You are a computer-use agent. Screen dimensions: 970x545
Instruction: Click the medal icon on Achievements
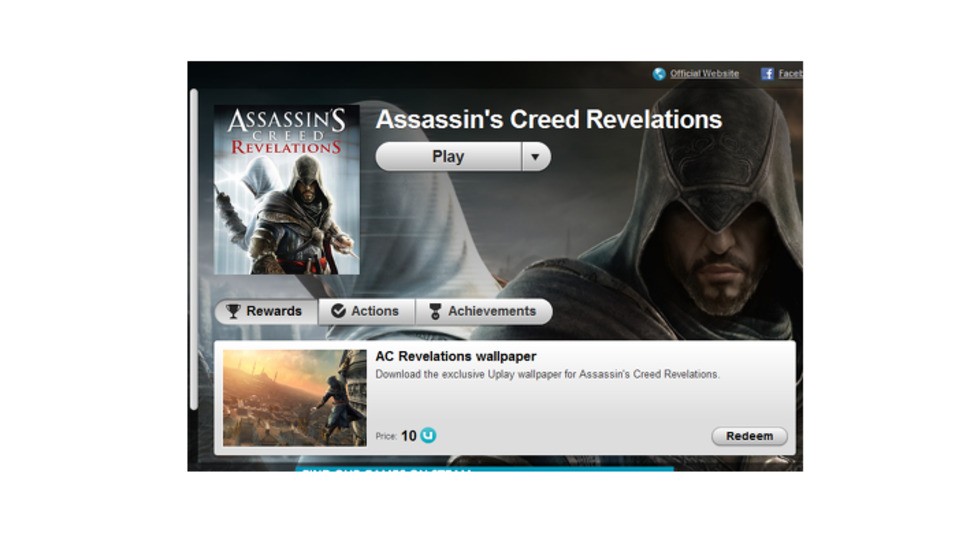(436, 311)
